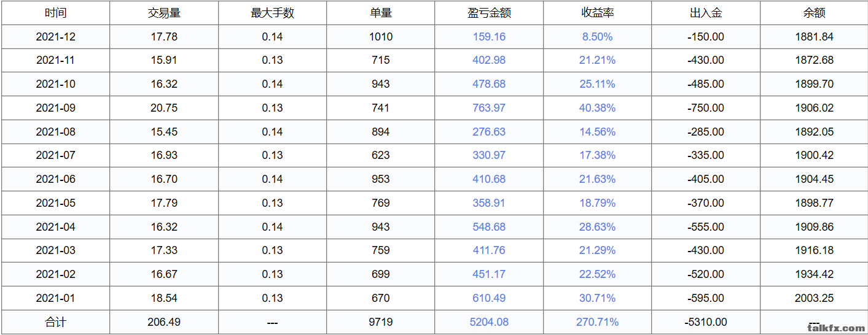868x335 pixels.
Task: Select the 2021-03 date cell
Action: [56, 250]
